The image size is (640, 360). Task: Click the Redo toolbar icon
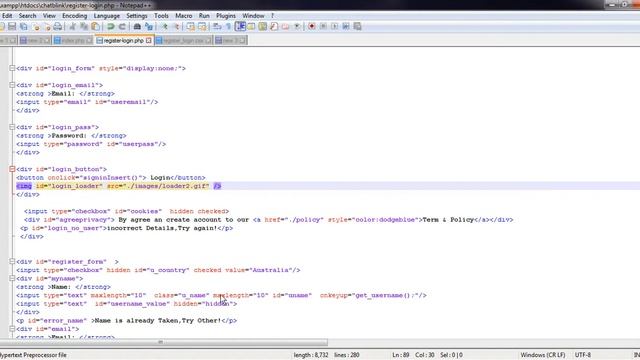(122, 27)
